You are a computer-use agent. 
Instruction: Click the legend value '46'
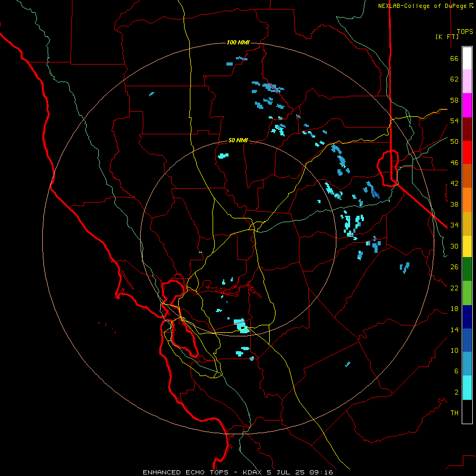454,163
